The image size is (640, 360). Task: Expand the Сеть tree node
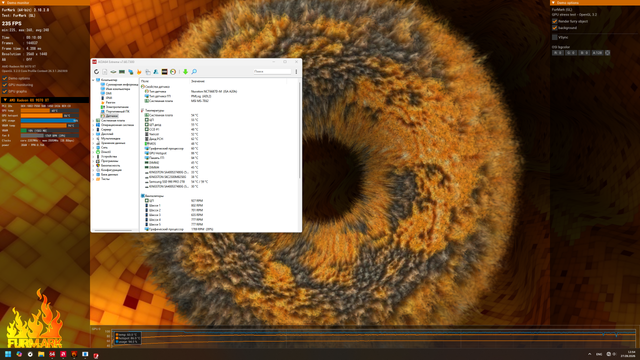tap(93, 147)
